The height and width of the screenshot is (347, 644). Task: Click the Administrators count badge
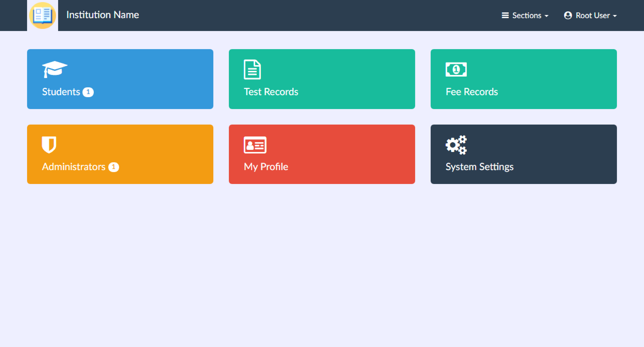pyautogui.click(x=114, y=167)
